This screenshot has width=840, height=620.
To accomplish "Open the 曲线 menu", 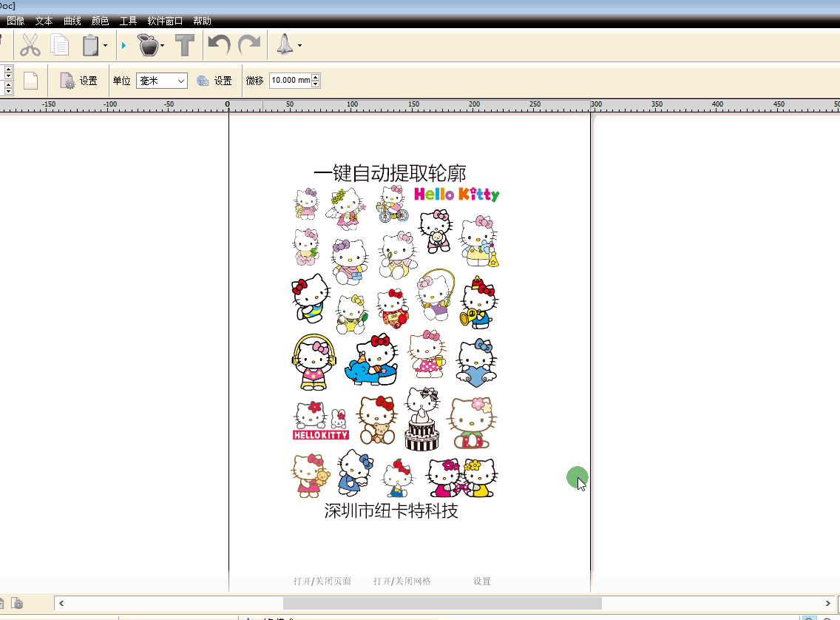I will tap(72, 21).
